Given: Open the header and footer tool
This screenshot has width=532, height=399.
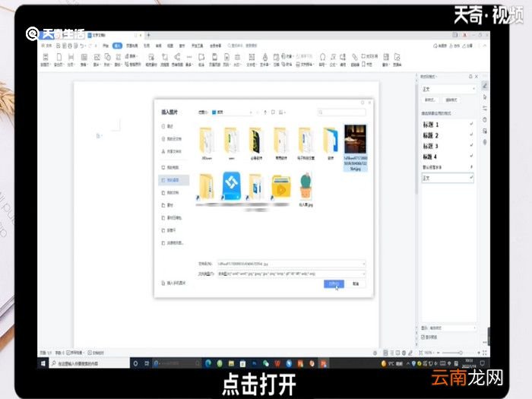Looking at the screenshot, I should (214, 59).
